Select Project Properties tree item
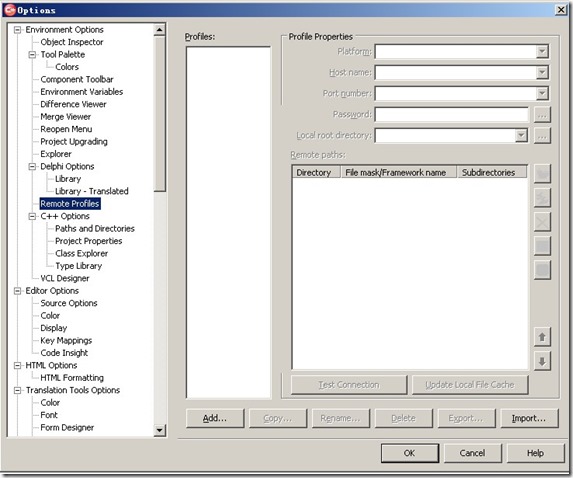Image resolution: width=573 pixels, height=478 pixels. coord(89,241)
